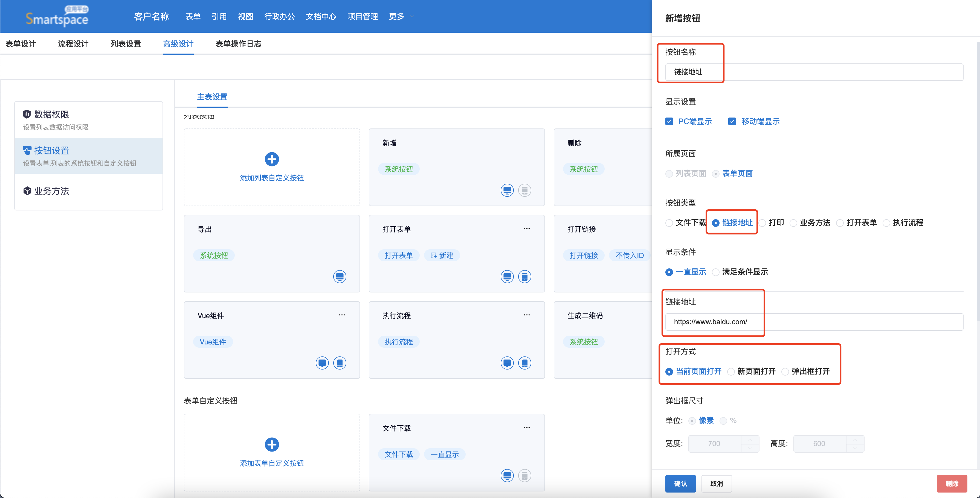This screenshot has width=980, height=498.
Task: Select 新页面打开 radio option
Action: [x=731, y=371]
